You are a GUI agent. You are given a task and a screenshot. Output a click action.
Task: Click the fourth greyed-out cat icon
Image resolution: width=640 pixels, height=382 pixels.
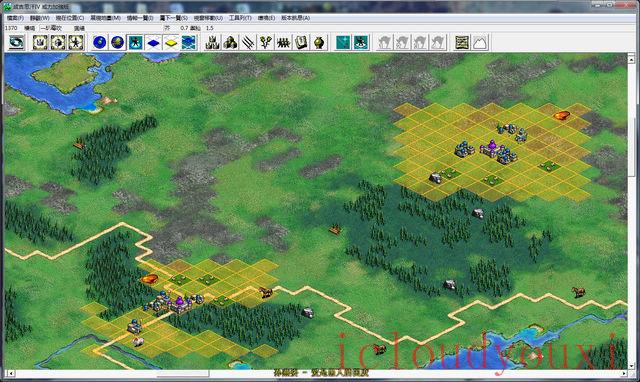438,42
